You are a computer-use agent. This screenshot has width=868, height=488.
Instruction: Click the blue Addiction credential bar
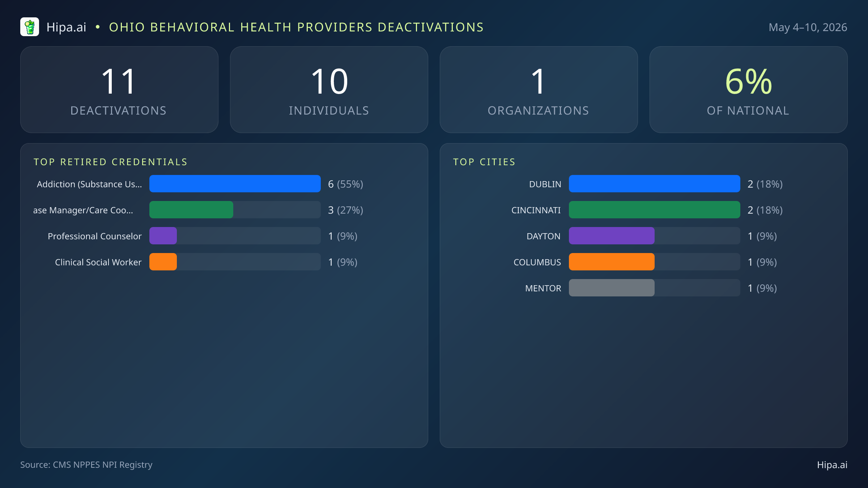[235, 184]
